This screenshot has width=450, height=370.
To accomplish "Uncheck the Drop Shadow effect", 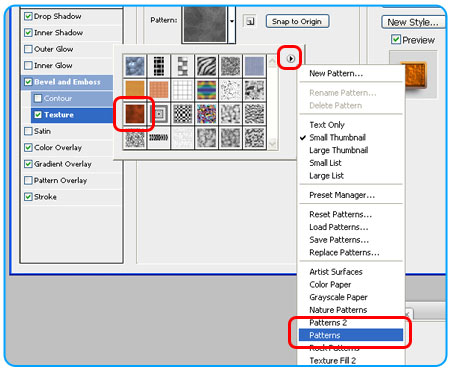I will (28, 16).
